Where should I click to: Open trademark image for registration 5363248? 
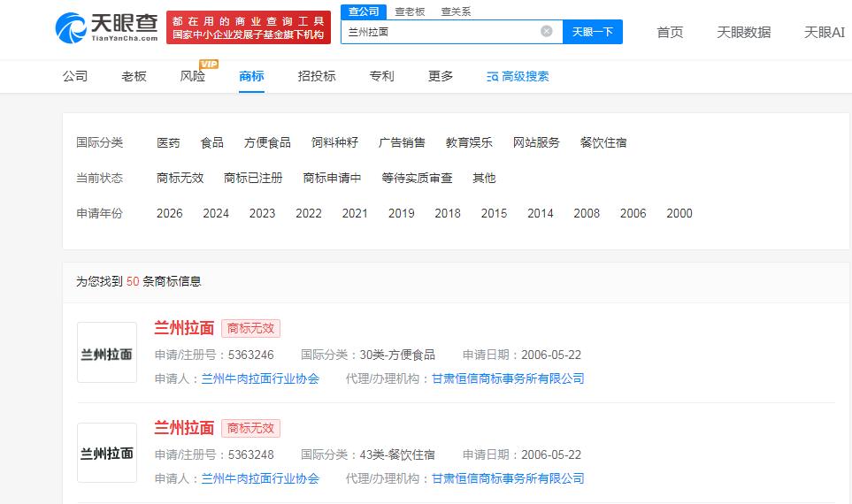[x=107, y=453]
